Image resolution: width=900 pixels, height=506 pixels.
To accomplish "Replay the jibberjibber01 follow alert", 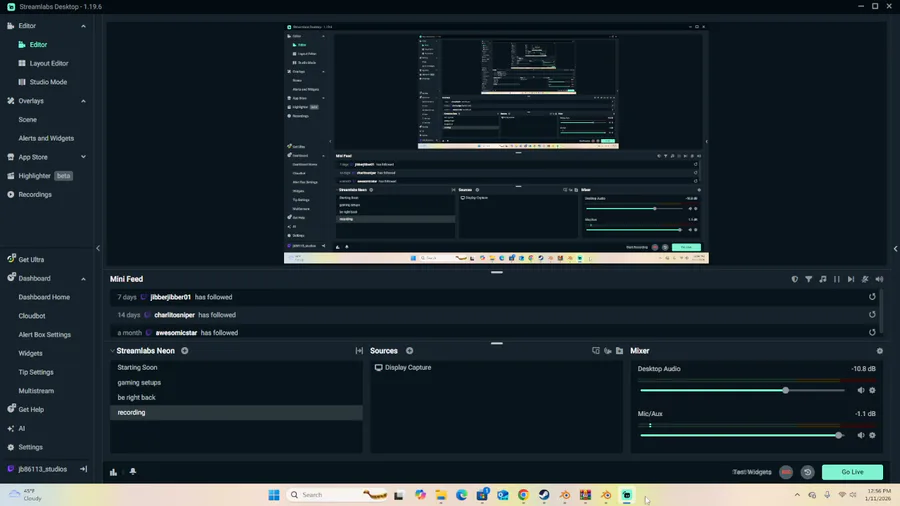I will pos(872,297).
